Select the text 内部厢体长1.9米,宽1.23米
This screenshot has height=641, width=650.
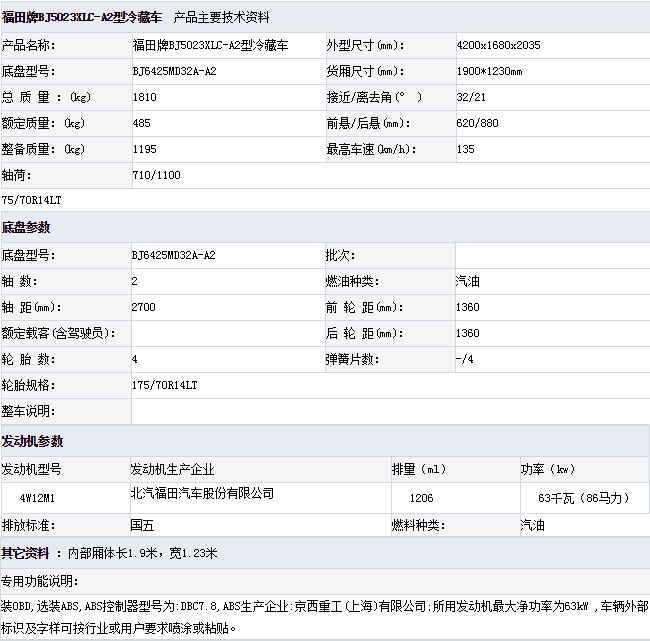coord(143,553)
